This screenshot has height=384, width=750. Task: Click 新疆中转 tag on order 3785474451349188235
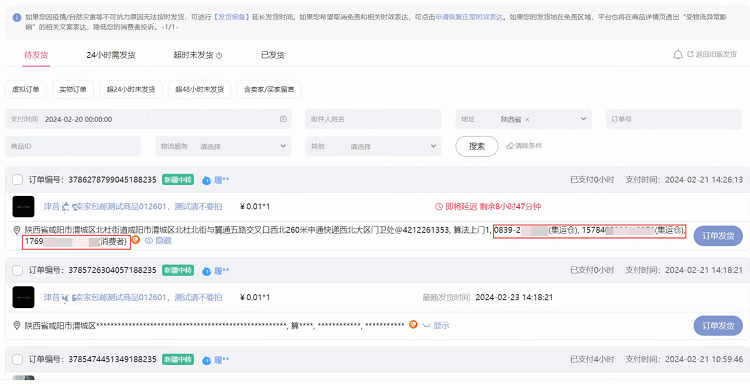pyautogui.click(x=178, y=359)
